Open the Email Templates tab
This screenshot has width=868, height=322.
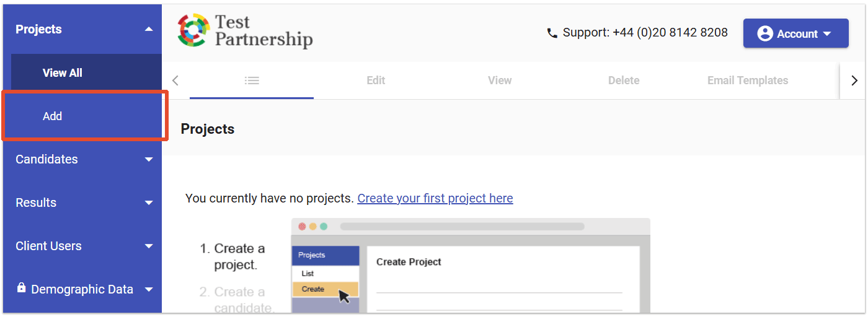click(x=748, y=80)
